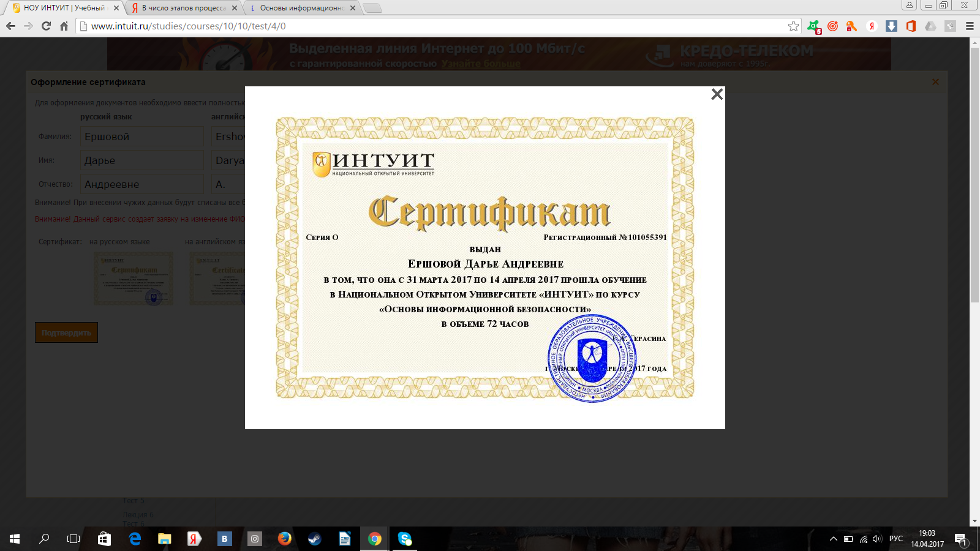Click the ИНТУИТ logo on the certificate
This screenshot has width=980, height=551.
coord(373,164)
